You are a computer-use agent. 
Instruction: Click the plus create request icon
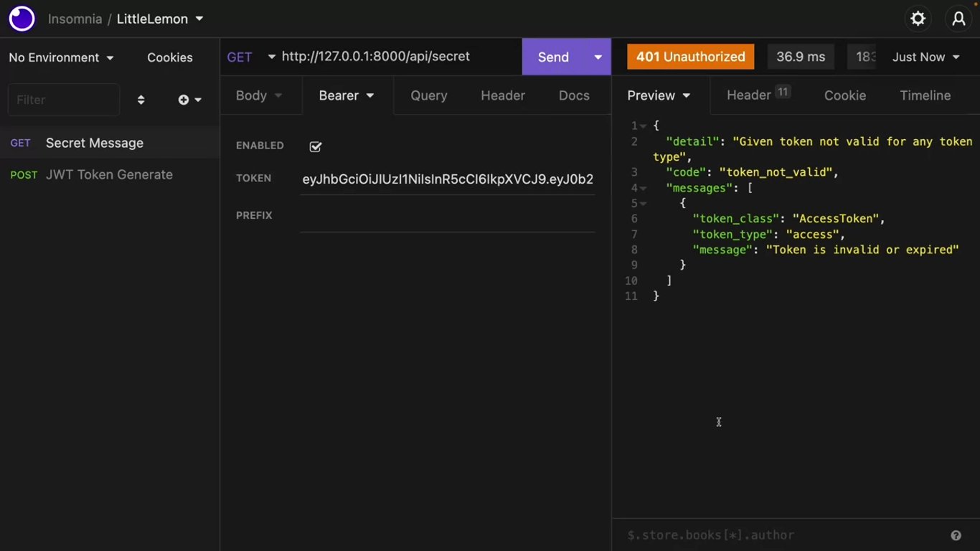pos(184,100)
